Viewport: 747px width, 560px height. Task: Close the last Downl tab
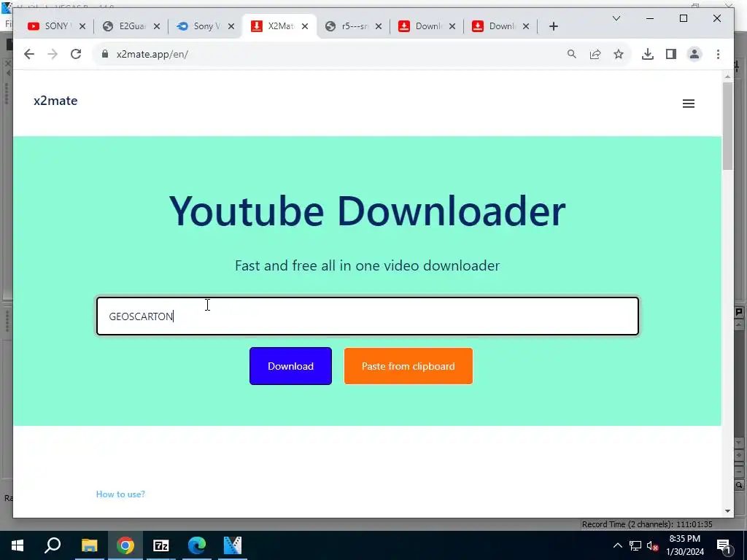(526, 26)
